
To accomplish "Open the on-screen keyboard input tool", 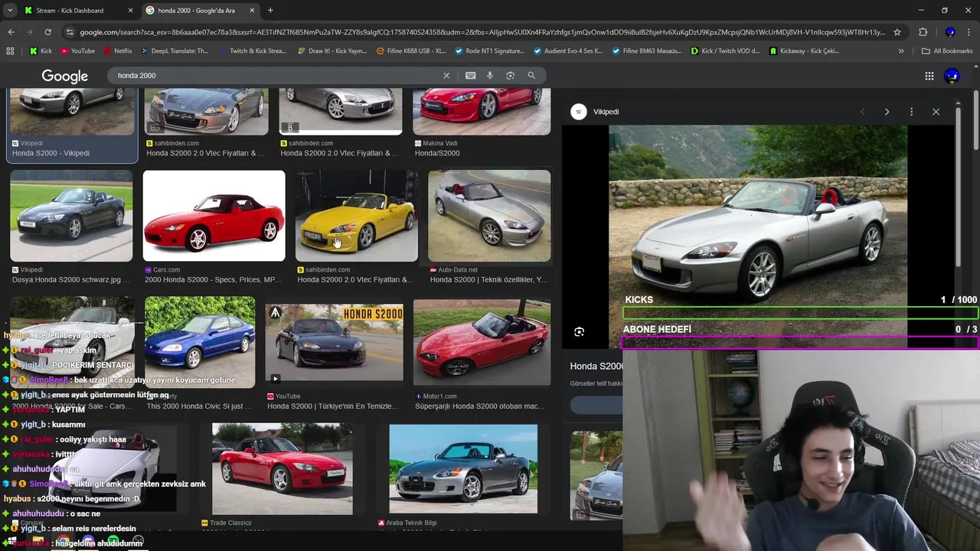I will click(470, 76).
